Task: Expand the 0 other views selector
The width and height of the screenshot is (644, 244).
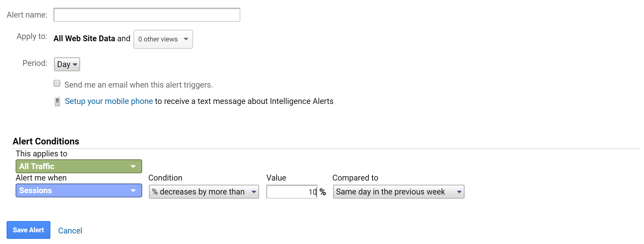Action: 163,39
